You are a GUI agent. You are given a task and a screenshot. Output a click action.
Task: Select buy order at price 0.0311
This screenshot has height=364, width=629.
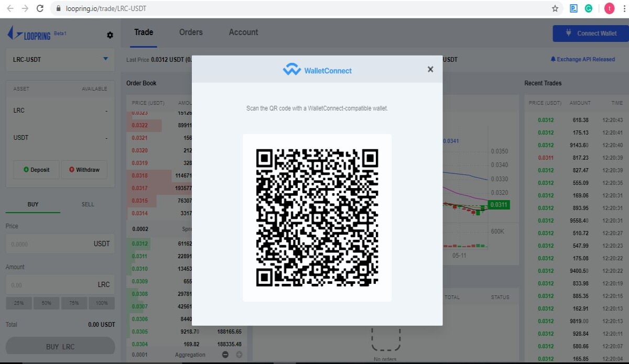(x=139, y=256)
